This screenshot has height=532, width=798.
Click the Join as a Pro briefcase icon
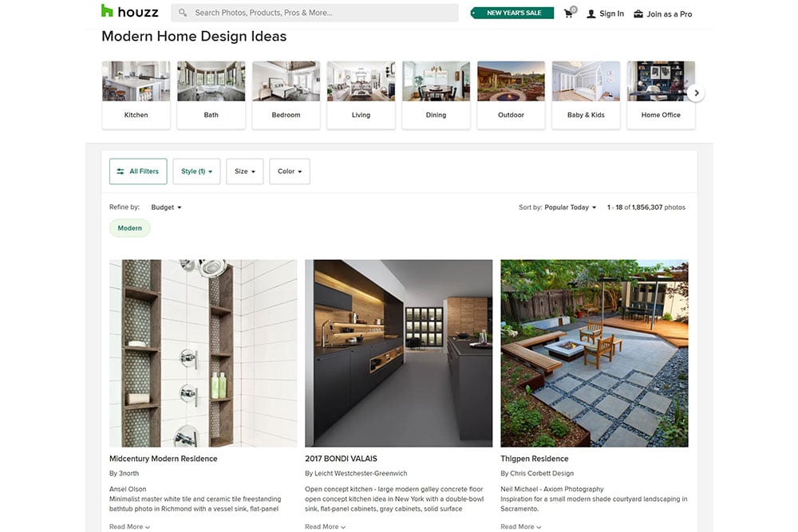click(638, 14)
